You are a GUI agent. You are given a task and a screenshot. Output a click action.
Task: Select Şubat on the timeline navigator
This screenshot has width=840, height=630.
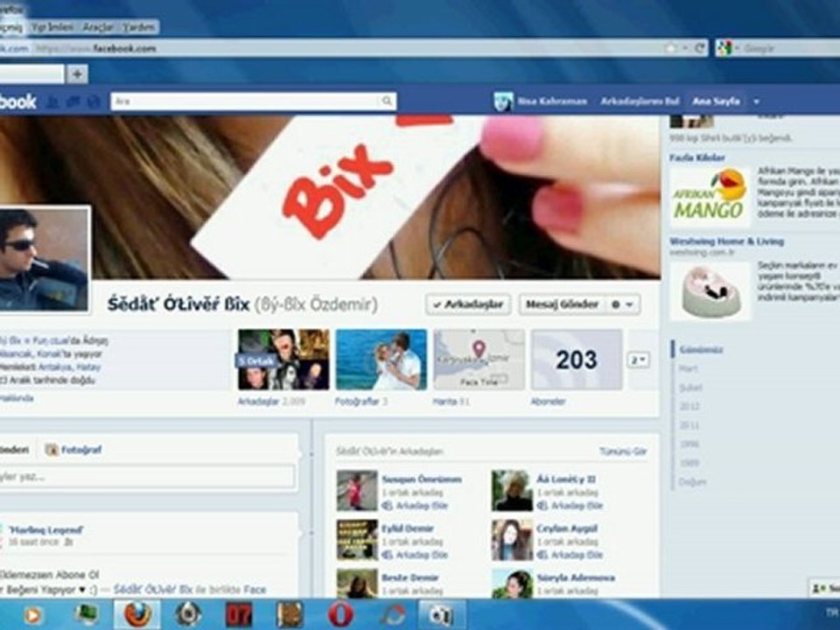click(x=690, y=388)
